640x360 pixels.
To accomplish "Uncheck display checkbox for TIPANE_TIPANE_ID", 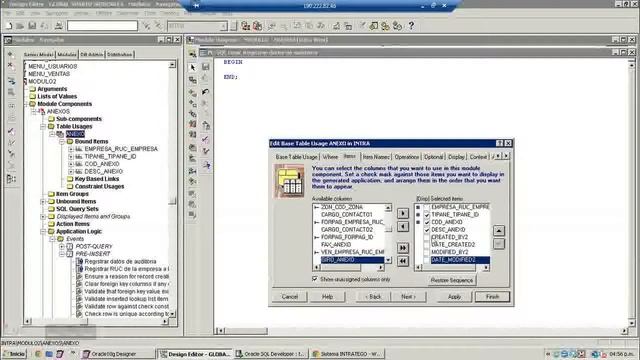I will (427, 215).
